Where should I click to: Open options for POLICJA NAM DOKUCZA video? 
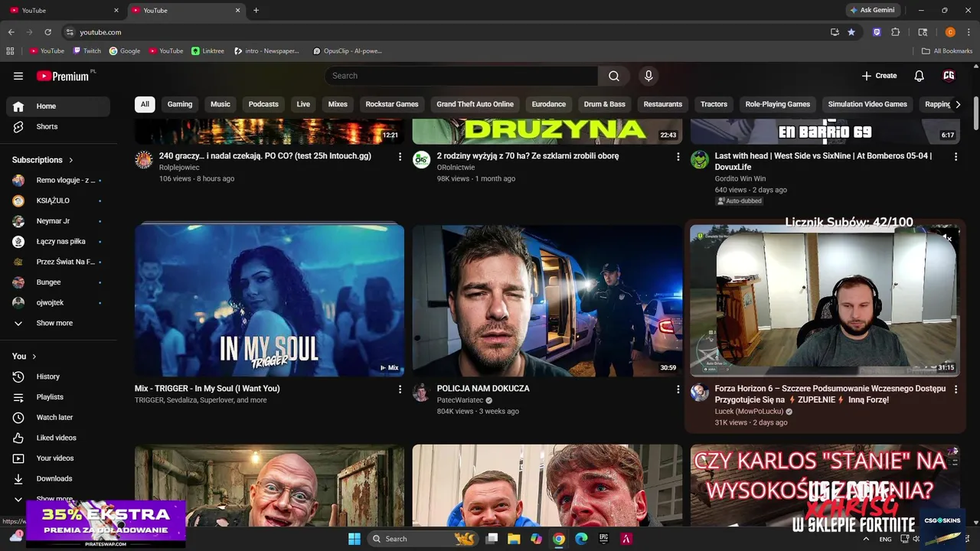pyautogui.click(x=678, y=389)
